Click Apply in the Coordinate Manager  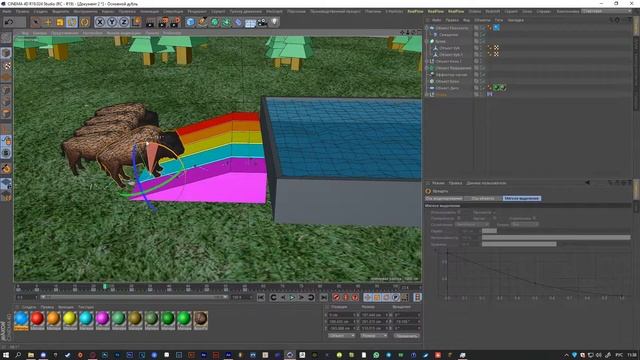click(407, 336)
